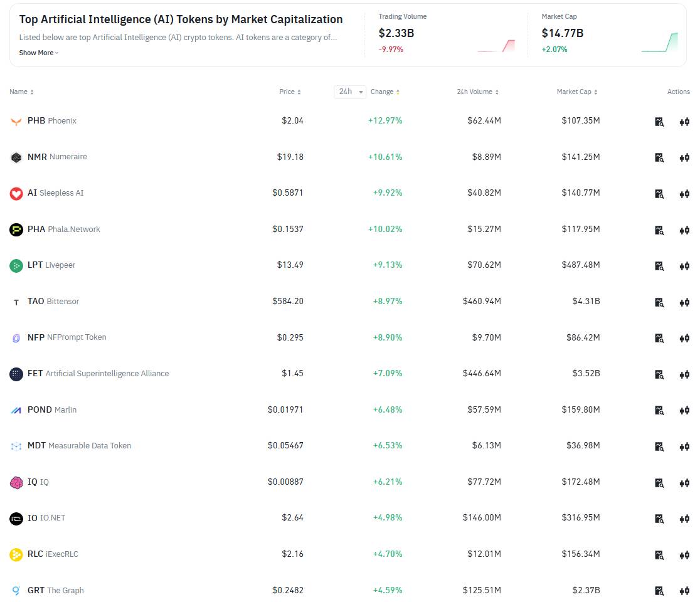The width and height of the screenshot is (700, 602).
Task: Click the trade icon in IO.NET row
Action: (x=684, y=519)
